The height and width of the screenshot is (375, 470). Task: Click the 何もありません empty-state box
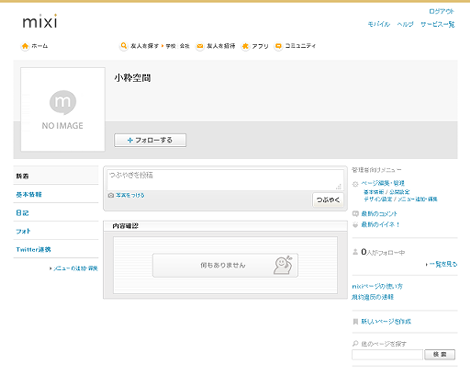[x=225, y=265]
